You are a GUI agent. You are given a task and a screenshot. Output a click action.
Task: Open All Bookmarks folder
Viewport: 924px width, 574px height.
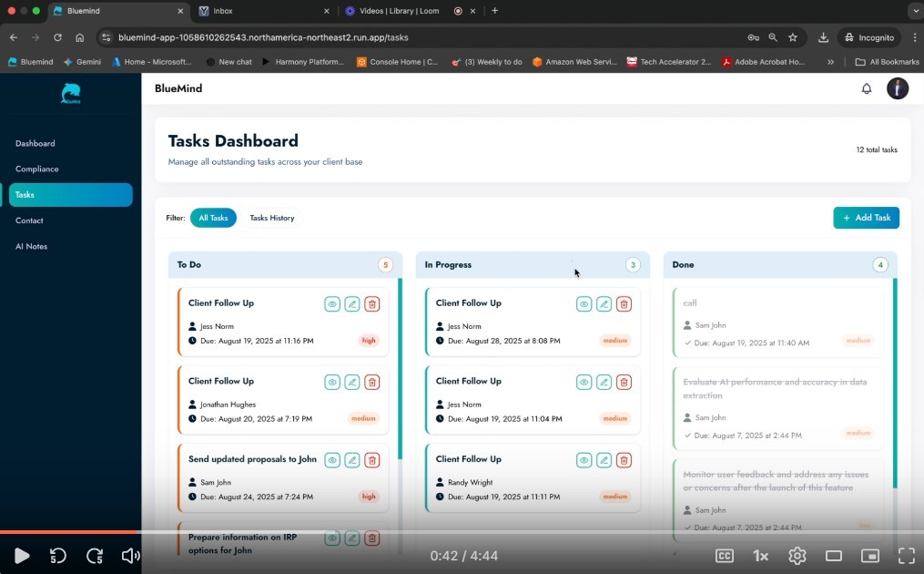click(x=887, y=62)
